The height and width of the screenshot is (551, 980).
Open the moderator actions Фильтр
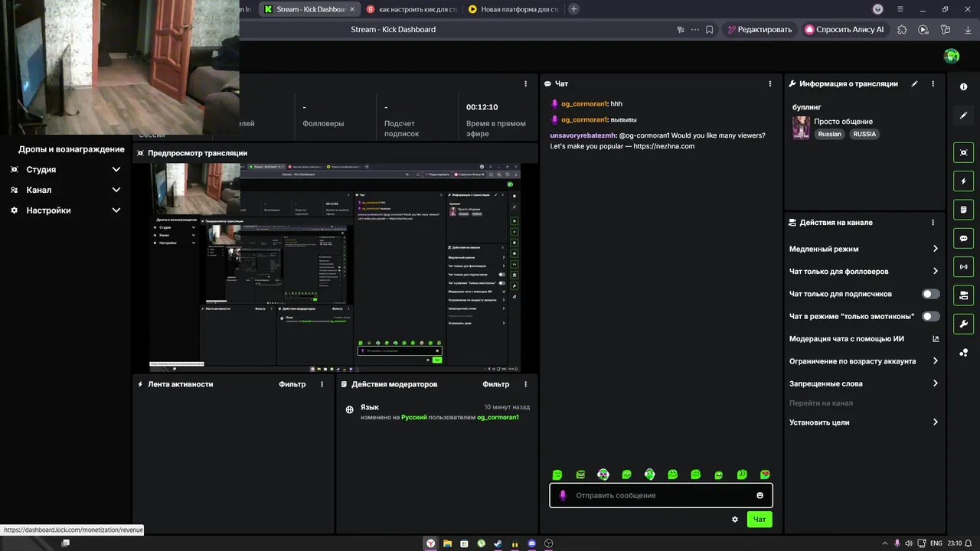pos(496,384)
